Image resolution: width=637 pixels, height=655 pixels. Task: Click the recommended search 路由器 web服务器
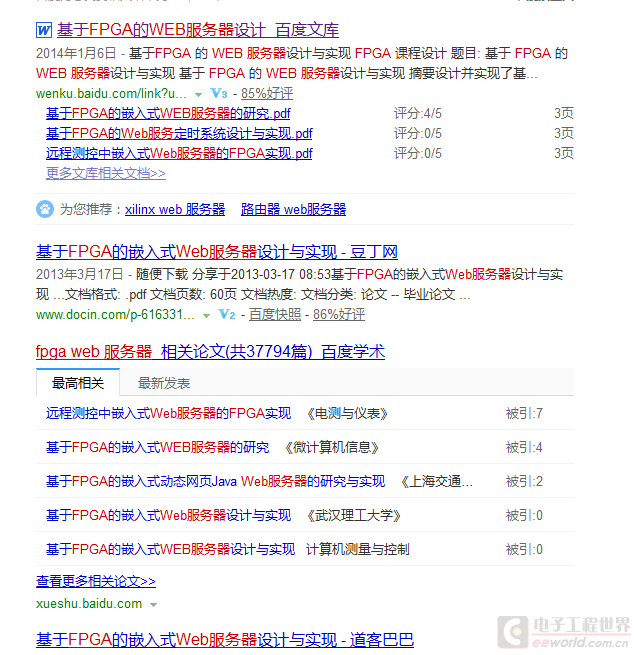pyautogui.click(x=294, y=209)
